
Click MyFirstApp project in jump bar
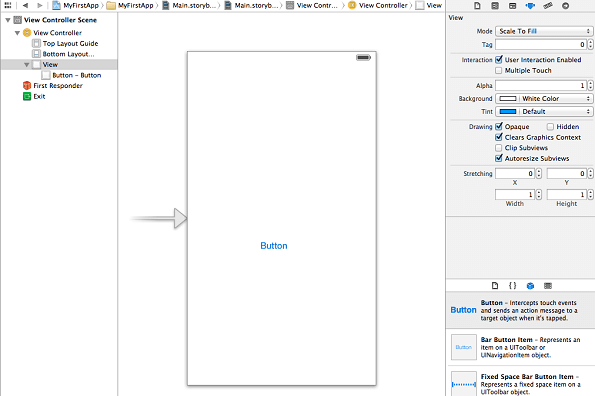(x=76, y=5)
